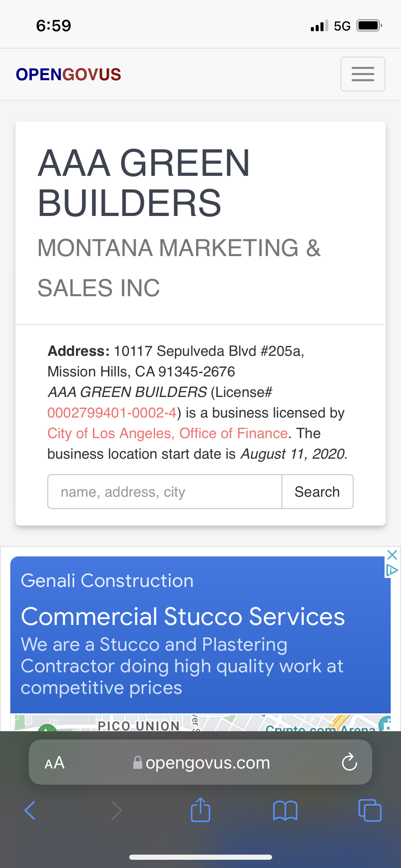This screenshot has height=868, width=401.
Task: Show open tabs with the tabs icon
Action: [370, 810]
